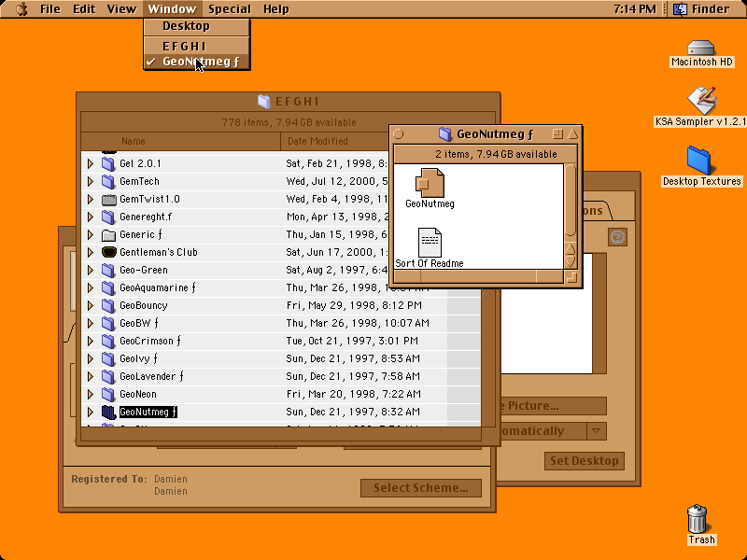
Task: Expand the GeoCrimson ƒ disclosure triangle
Action: (x=90, y=342)
